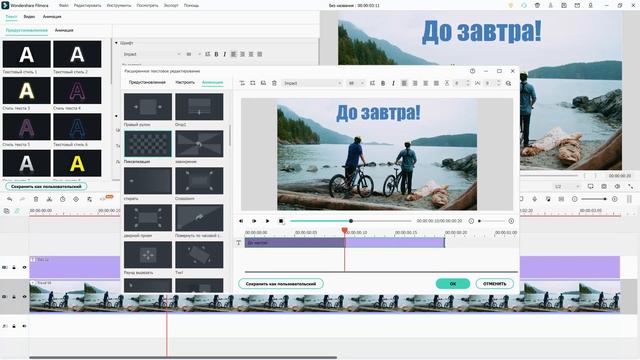This screenshot has width=640, height=360.
Task: Click the microphone voiceover icon above the timeline
Action: [x=534, y=199]
